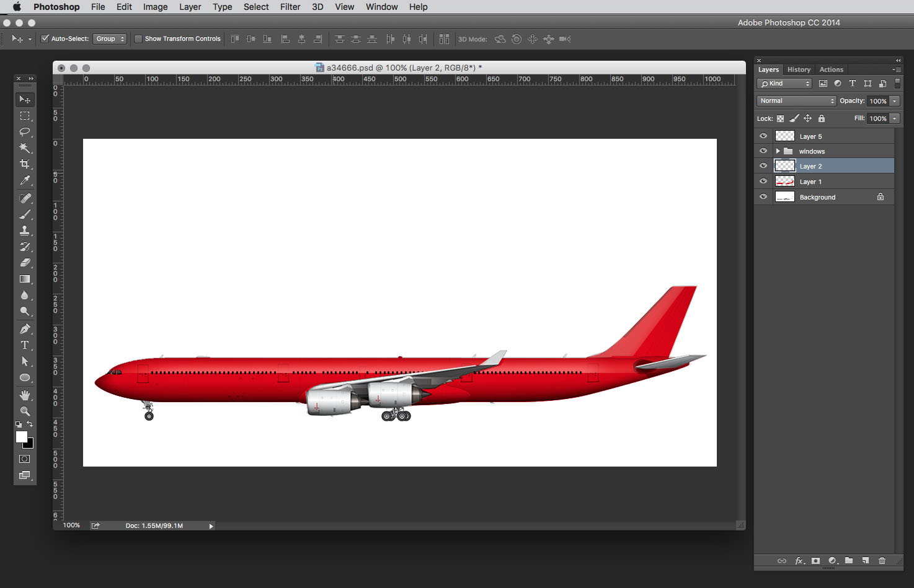Screen dimensions: 914x588
Task: Open the Normal blend mode dropdown
Action: point(797,101)
